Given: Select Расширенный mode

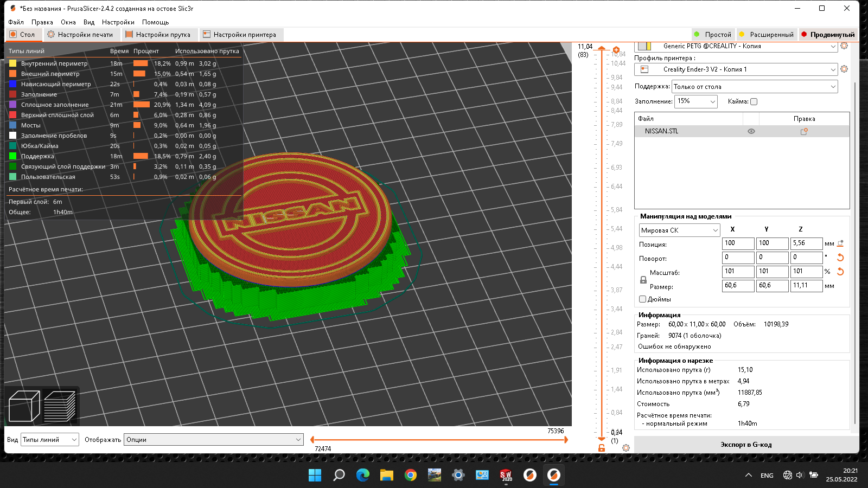Looking at the screenshot, I should point(767,34).
